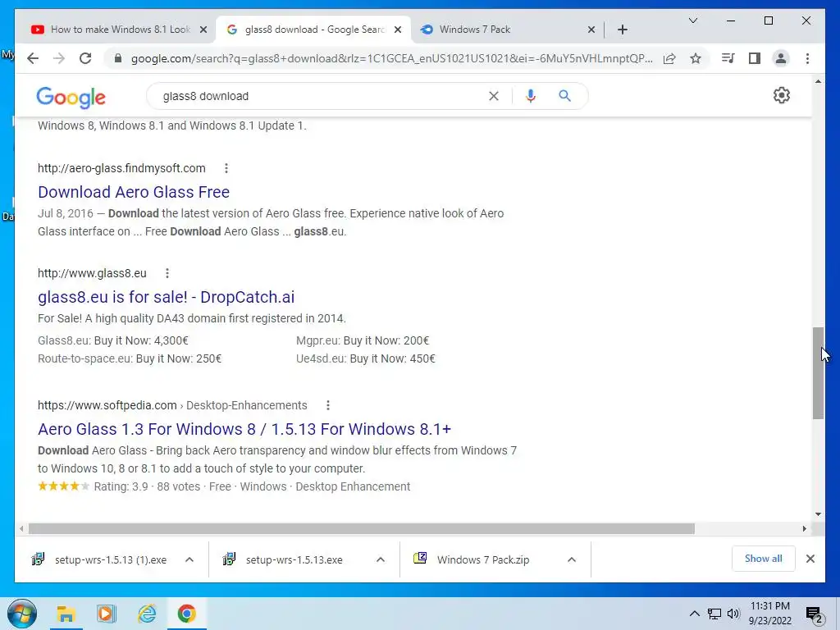The height and width of the screenshot is (630, 840).
Task: Open the media controls icon in the toolbar
Action: point(728,58)
